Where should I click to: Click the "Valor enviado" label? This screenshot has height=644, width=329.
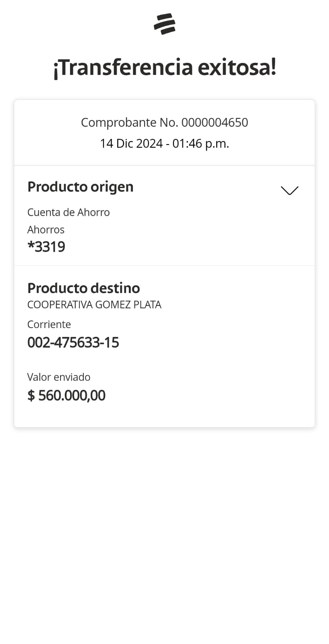pos(59,377)
